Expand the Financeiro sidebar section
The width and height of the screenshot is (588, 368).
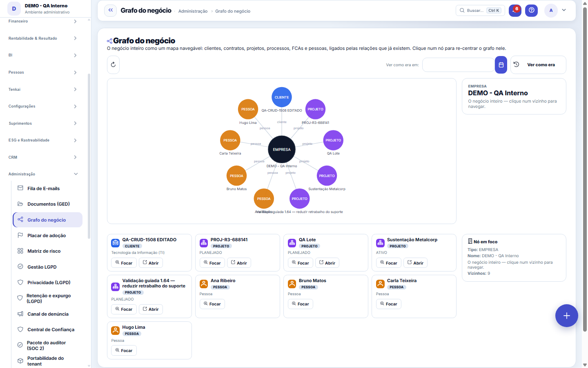(42, 21)
